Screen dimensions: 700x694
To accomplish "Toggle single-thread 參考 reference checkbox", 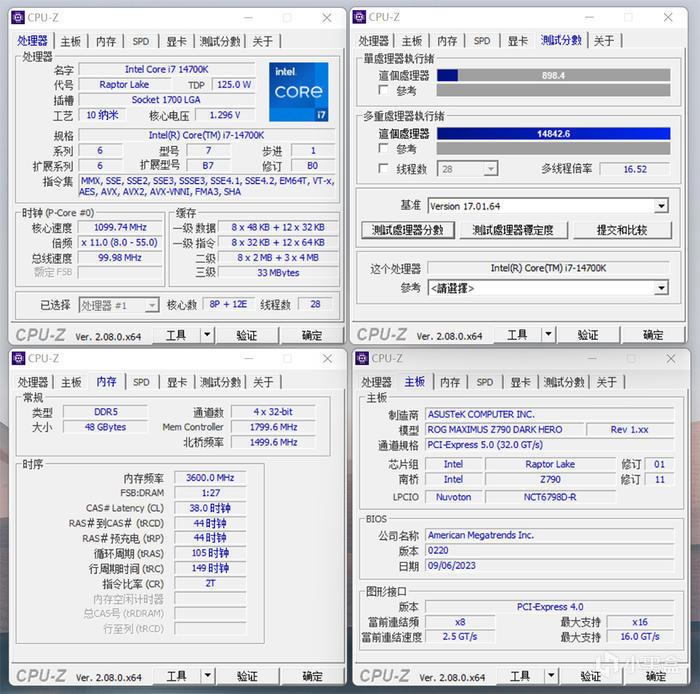I will (383, 90).
